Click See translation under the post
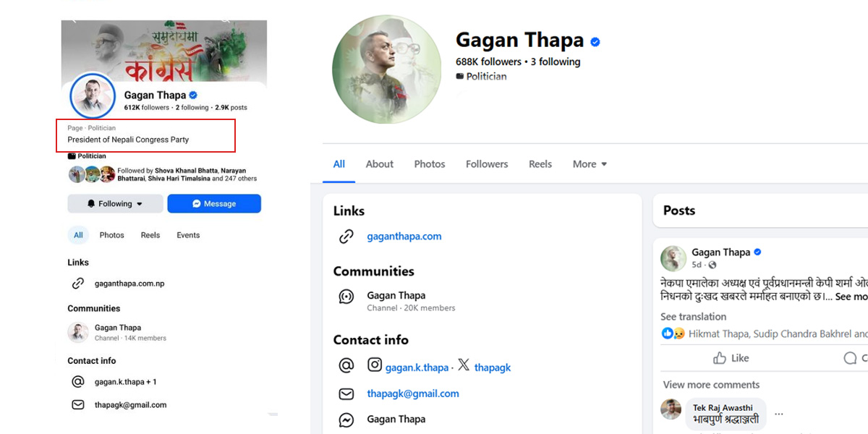Screen dimensions: 868x434 [x=693, y=317]
